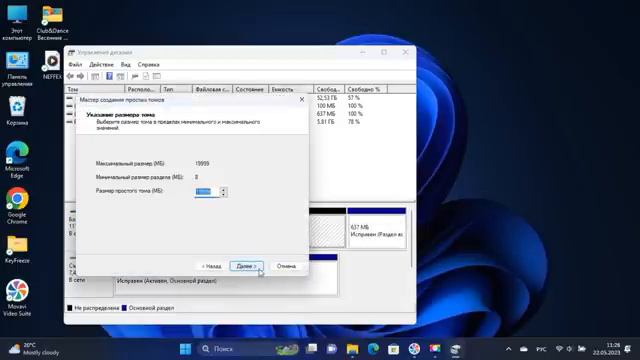Select the 637 МБ partition block in disk map
The image size is (640, 360).
(x=377, y=228)
